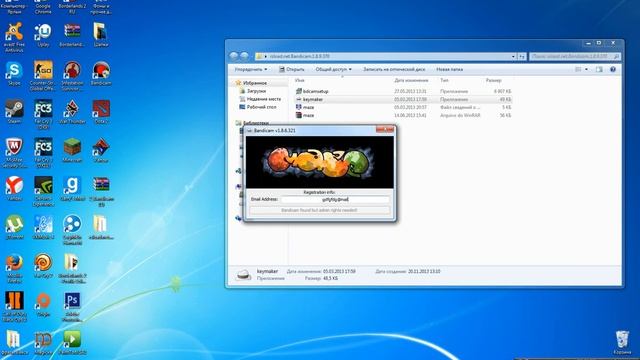Image resolution: width=640 pixels, height=360 pixels.
Task: Open Загрузки in the navigation pane
Action: point(256,91)
